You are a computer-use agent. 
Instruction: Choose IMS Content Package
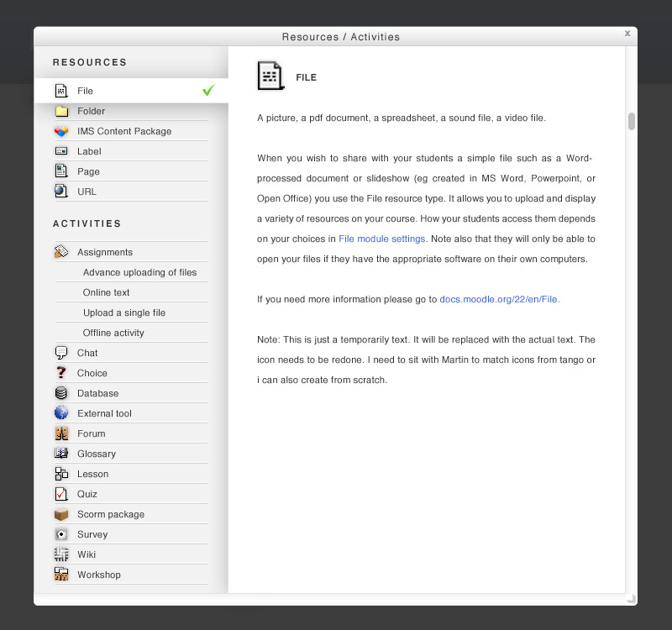[x=131, y=131]
